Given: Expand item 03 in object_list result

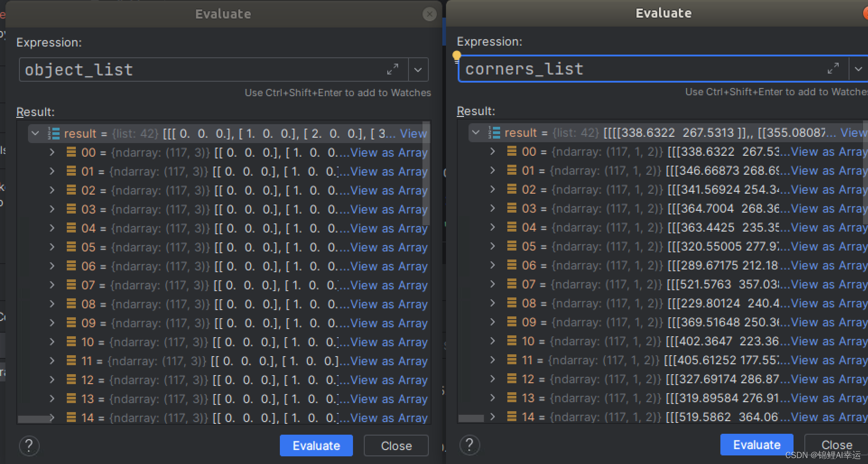Looking at the screenshot, I should click(52, 209).
